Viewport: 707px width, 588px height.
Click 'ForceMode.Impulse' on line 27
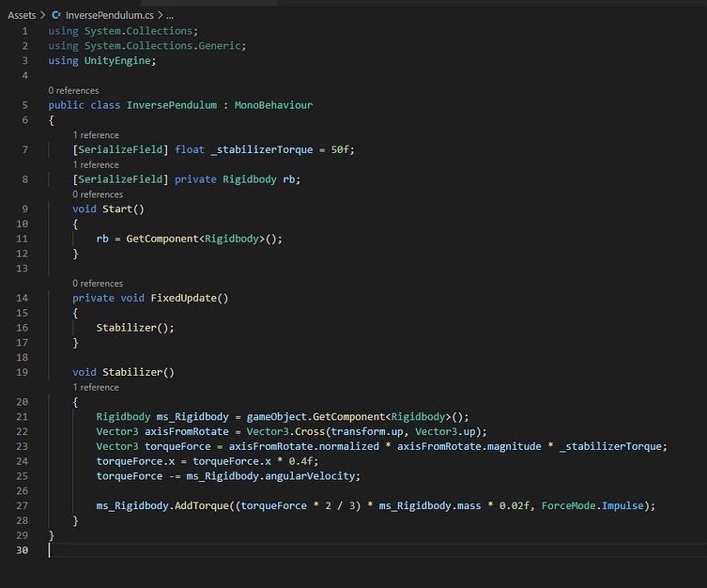click(x=592, y=506)
